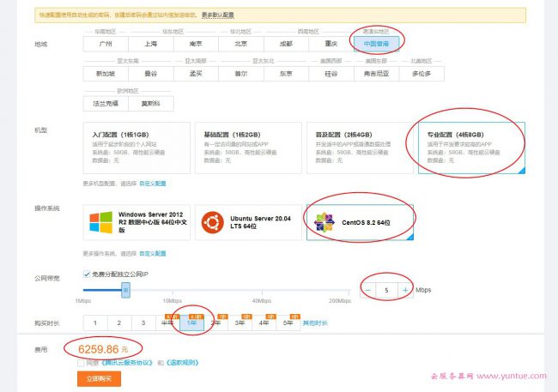Screen dimensions: 558x392
Task: Click the 立即购买 button
Action: 98,378
